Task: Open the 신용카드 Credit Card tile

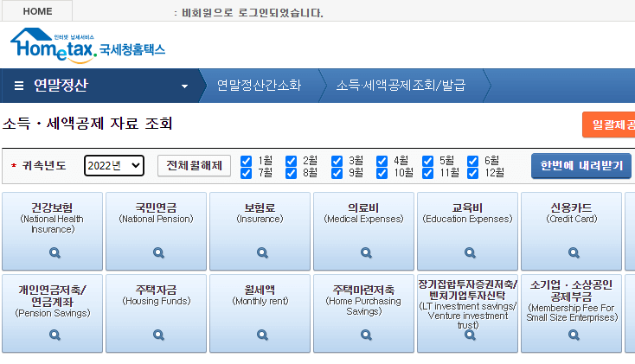Action: click(571, 231)
